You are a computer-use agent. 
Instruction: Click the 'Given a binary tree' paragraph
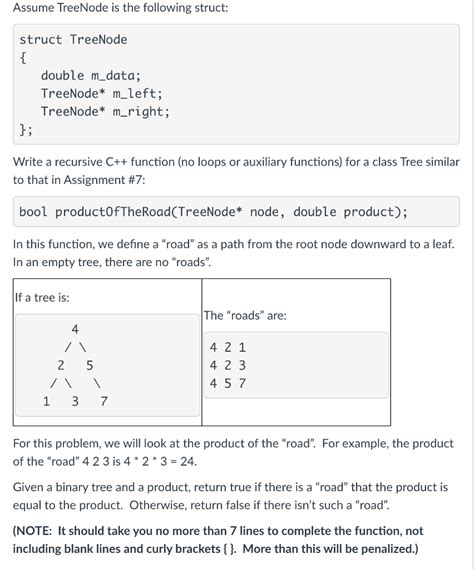point(230,496)
